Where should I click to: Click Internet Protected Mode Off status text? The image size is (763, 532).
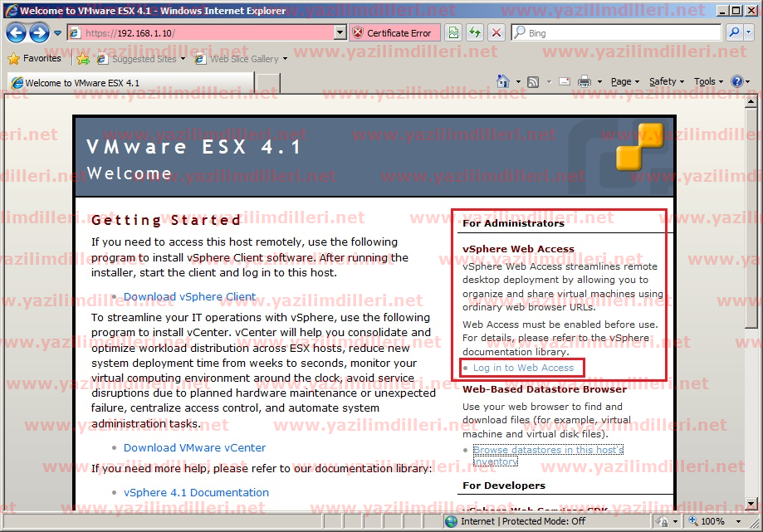click(523, 521)
